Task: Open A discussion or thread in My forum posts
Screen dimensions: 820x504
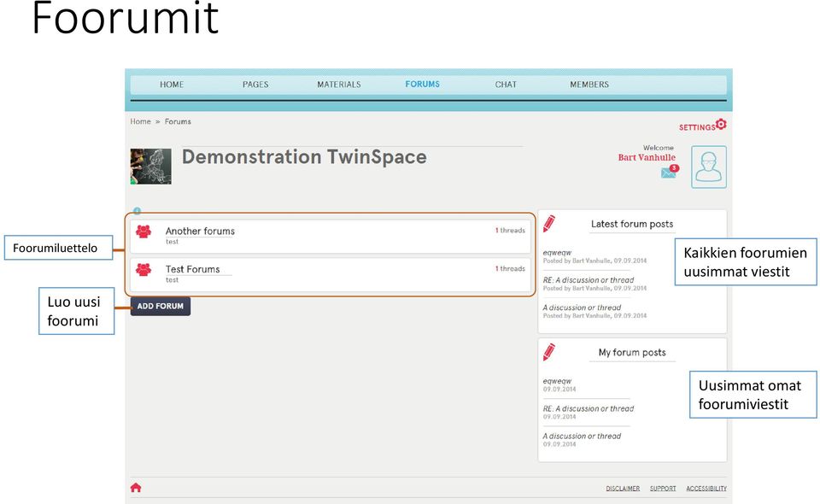Action: pos(582,436)
